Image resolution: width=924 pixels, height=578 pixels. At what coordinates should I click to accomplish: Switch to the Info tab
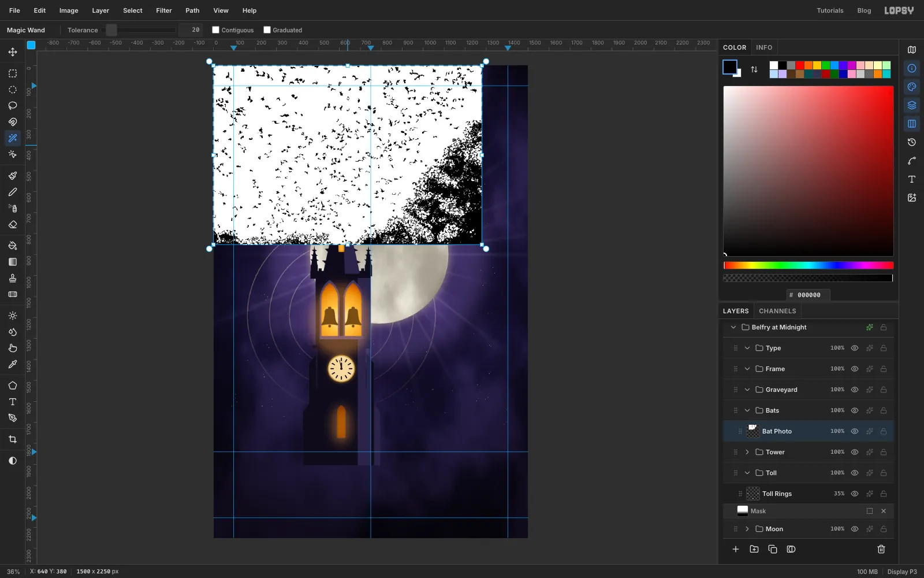[x=764, y=47]
